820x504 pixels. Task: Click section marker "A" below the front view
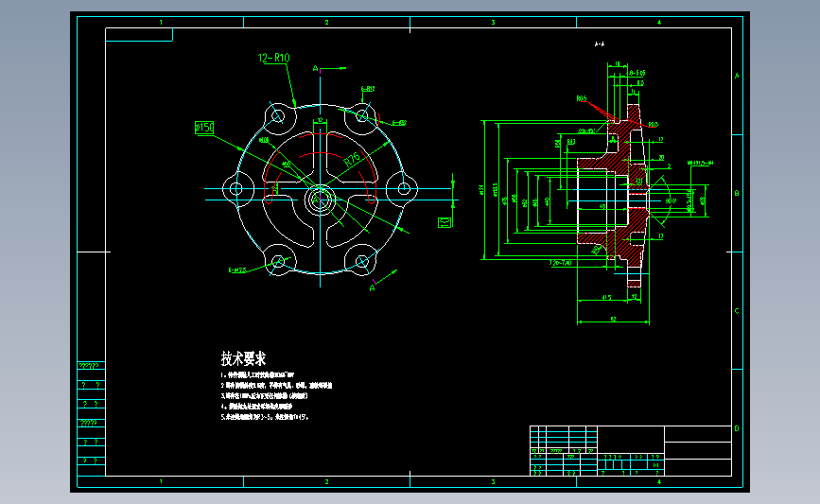click(x=372, y=288)
